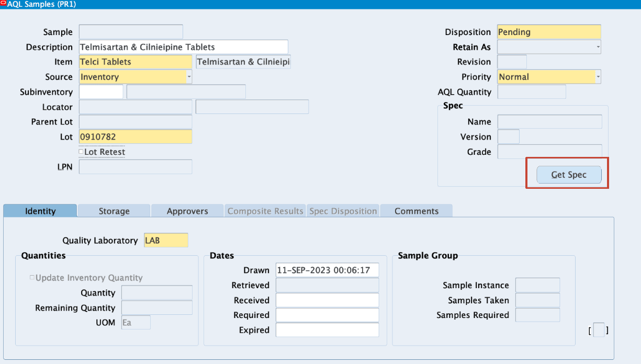
Task: Click the Retrieved date field
Action: [327, 285]
